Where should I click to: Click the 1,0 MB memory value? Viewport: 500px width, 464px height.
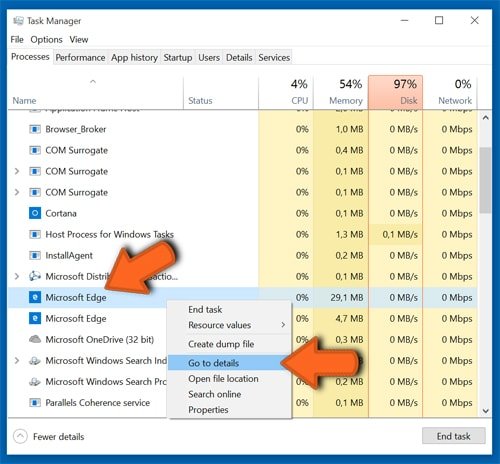349,129
